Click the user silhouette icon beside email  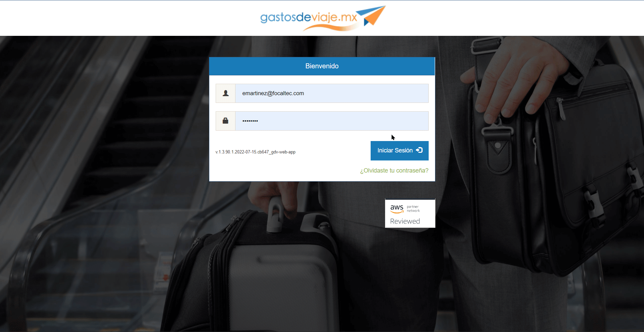226,93
